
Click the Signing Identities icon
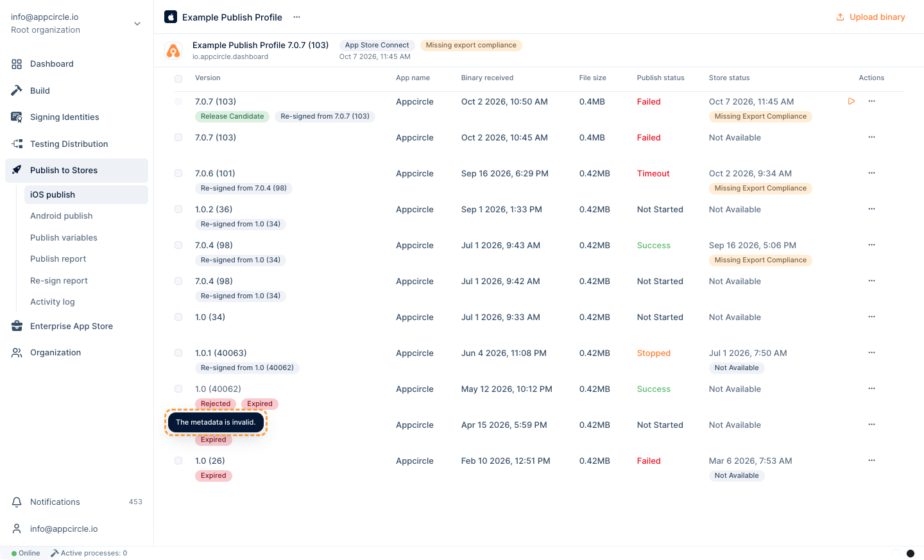17,117
